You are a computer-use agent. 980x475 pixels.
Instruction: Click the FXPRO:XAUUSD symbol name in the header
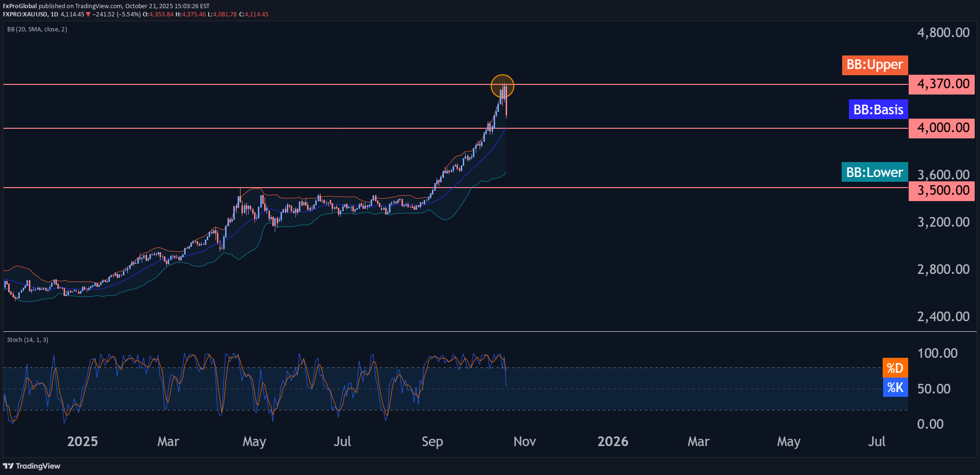click(x=25, y=14)
